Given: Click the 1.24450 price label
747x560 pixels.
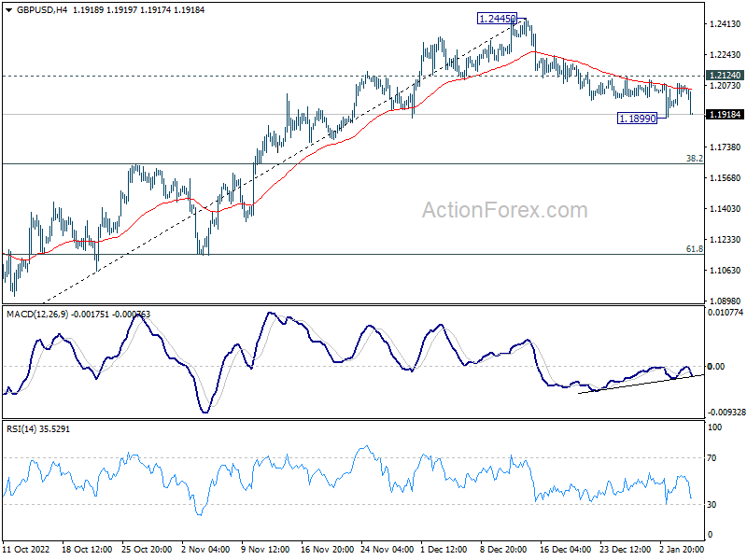Looking at the screenshot, I should pos(497,19).
